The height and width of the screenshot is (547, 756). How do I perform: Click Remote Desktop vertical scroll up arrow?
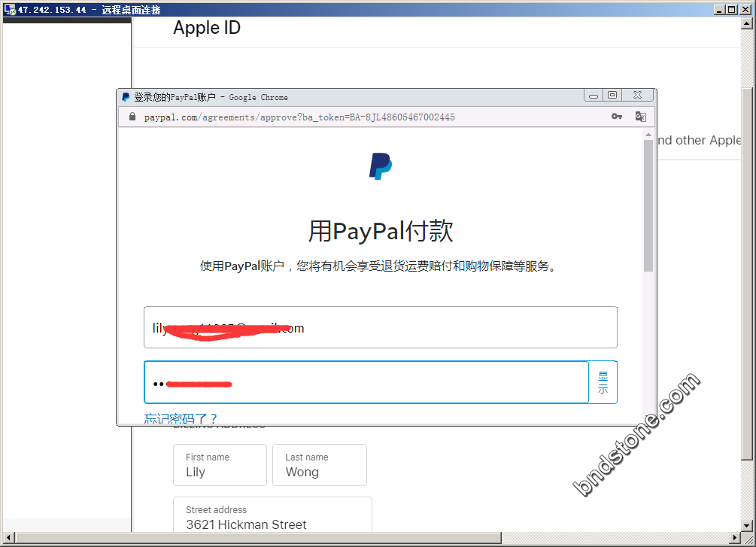pos(747,23)
